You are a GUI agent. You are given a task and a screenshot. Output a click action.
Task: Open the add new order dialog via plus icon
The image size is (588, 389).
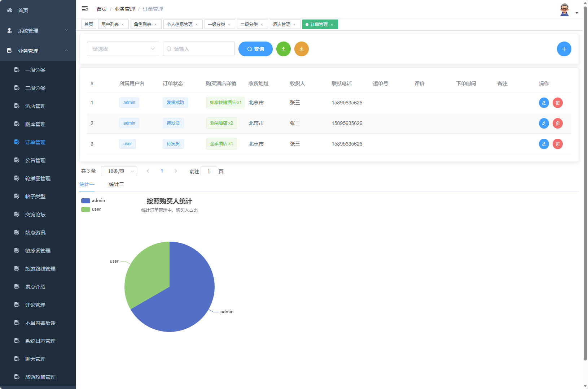click(564, 49)
